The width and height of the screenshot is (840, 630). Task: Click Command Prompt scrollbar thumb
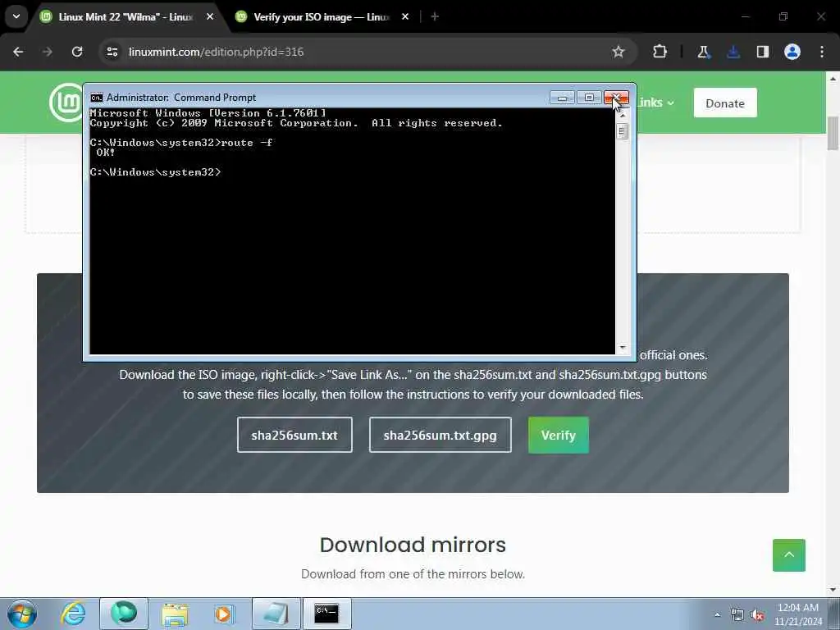click(x=622, y=131)
